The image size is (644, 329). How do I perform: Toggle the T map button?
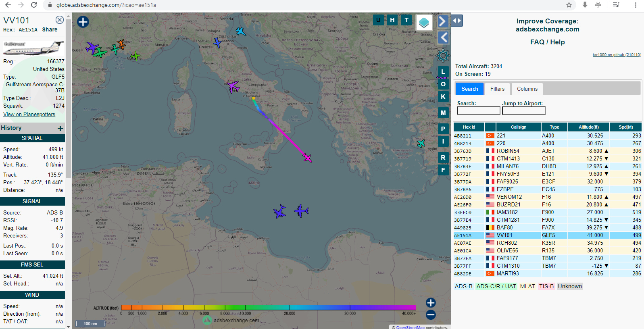(406, 20)
